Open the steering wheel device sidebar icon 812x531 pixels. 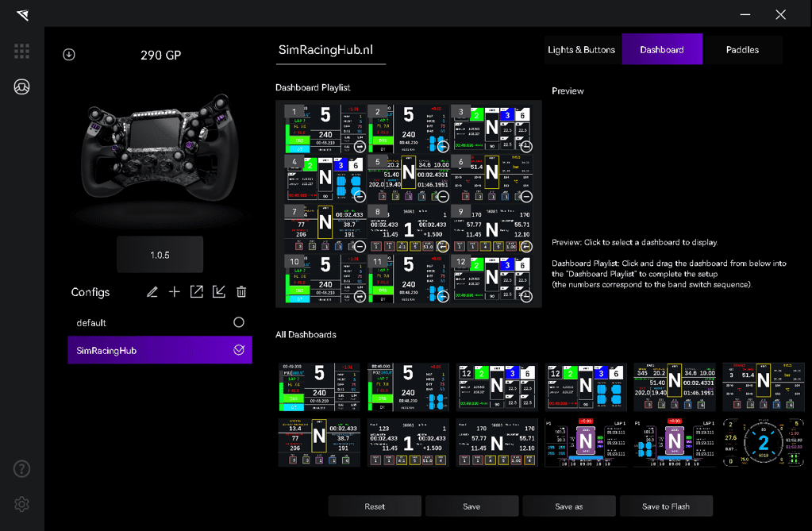point(21,87)
